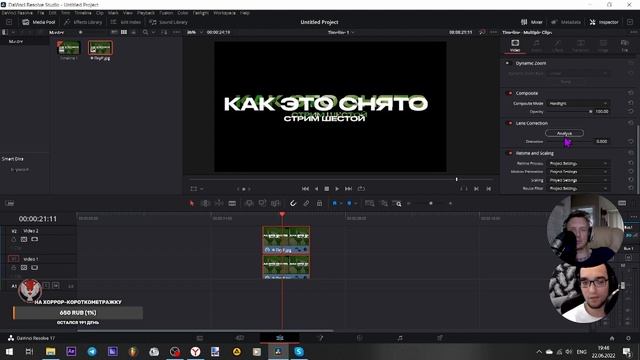The image size is (640, 360).
Task: Click the Overwrite Clip icon
Action: [x=262, y=203]
